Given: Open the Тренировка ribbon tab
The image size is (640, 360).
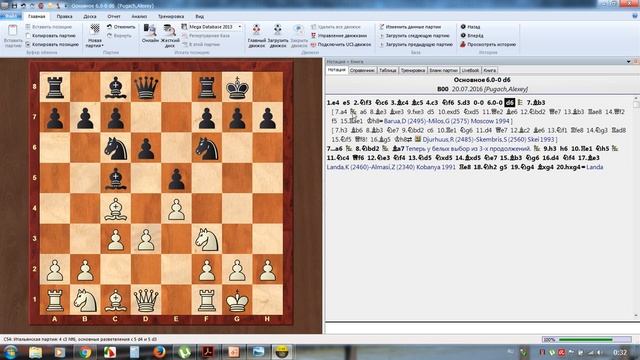Looking at the screenshot, I should click(171, 16).
